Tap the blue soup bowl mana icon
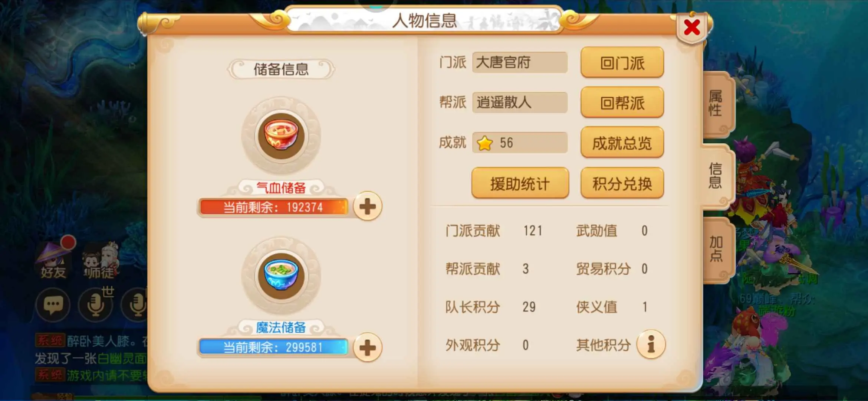Screen dimensions: 868x401 (281, 276)
